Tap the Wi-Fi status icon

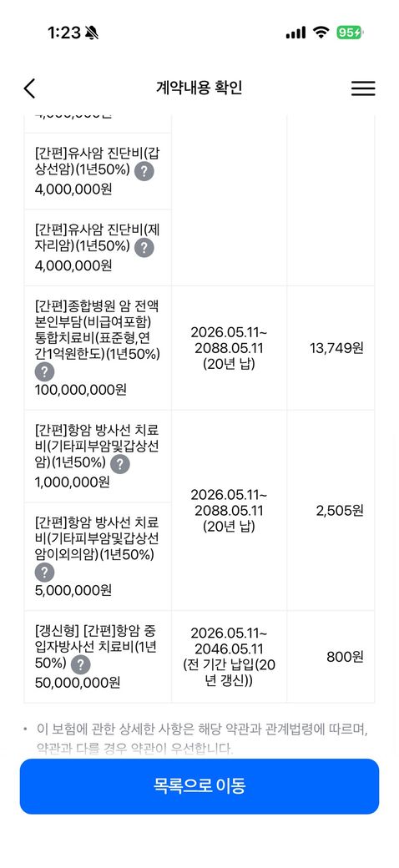click(x=321, y=33)
